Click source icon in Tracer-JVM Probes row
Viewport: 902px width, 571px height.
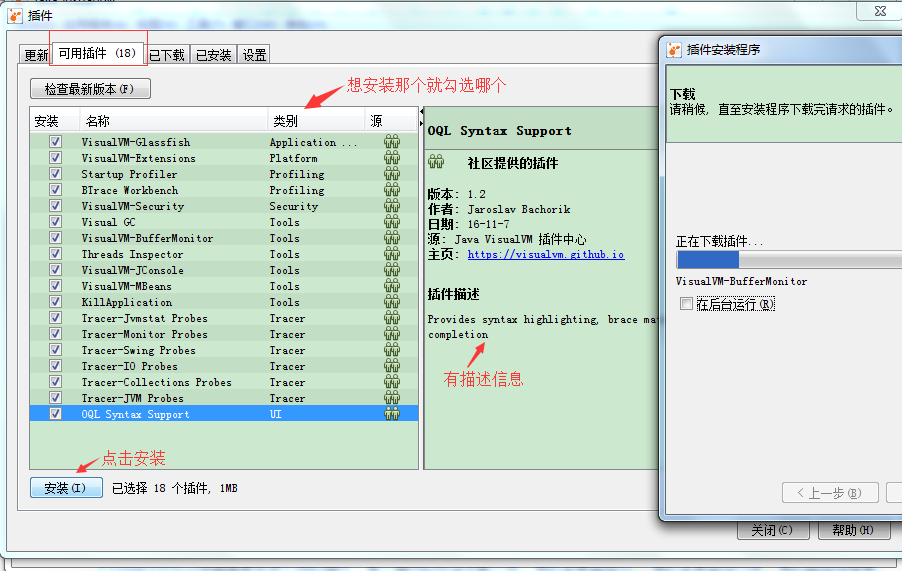pos(392,398)
